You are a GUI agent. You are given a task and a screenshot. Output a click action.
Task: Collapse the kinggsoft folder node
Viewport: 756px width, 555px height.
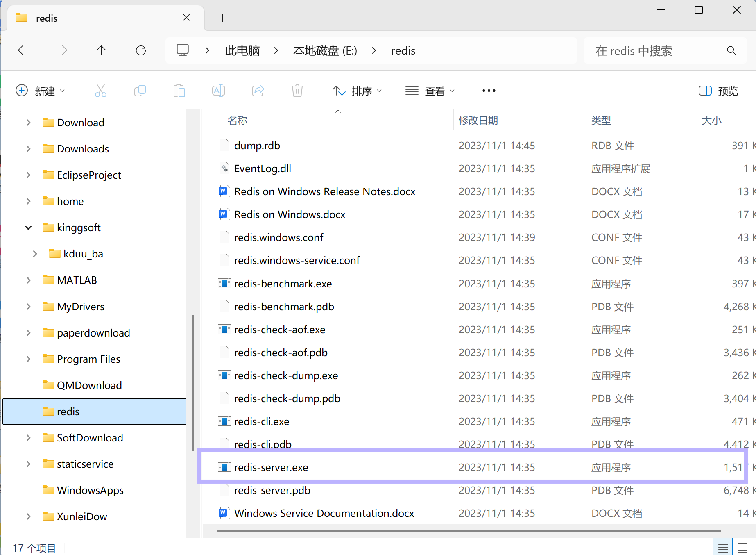coord(28,227)
